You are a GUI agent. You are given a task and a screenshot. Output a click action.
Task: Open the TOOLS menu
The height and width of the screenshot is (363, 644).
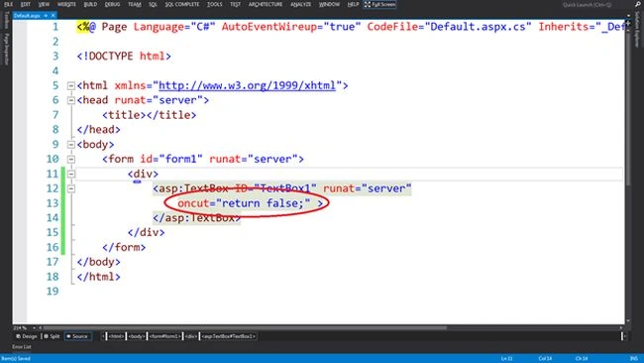point(214,4)
